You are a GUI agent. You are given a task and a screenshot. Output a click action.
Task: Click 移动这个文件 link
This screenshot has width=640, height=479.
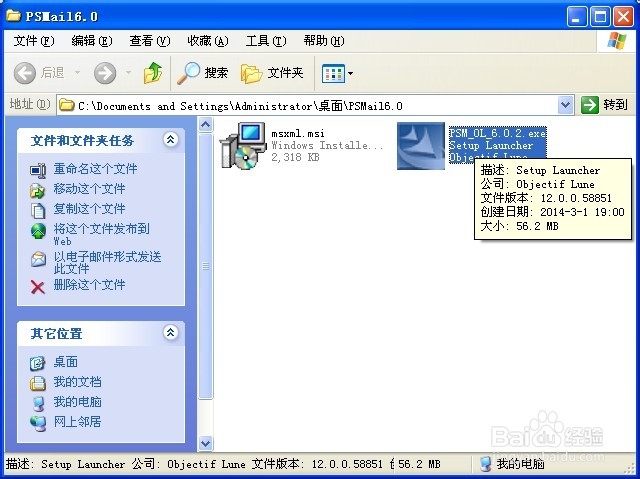point(89,188)
